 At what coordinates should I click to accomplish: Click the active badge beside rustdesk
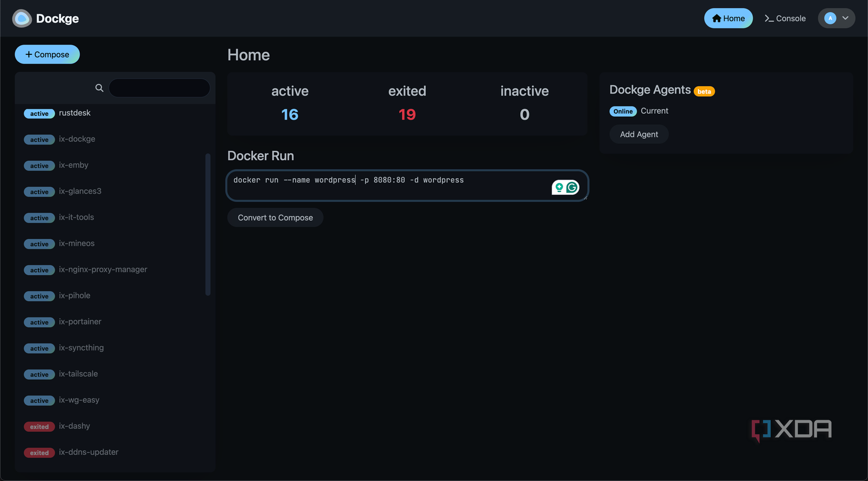[39, 114]
